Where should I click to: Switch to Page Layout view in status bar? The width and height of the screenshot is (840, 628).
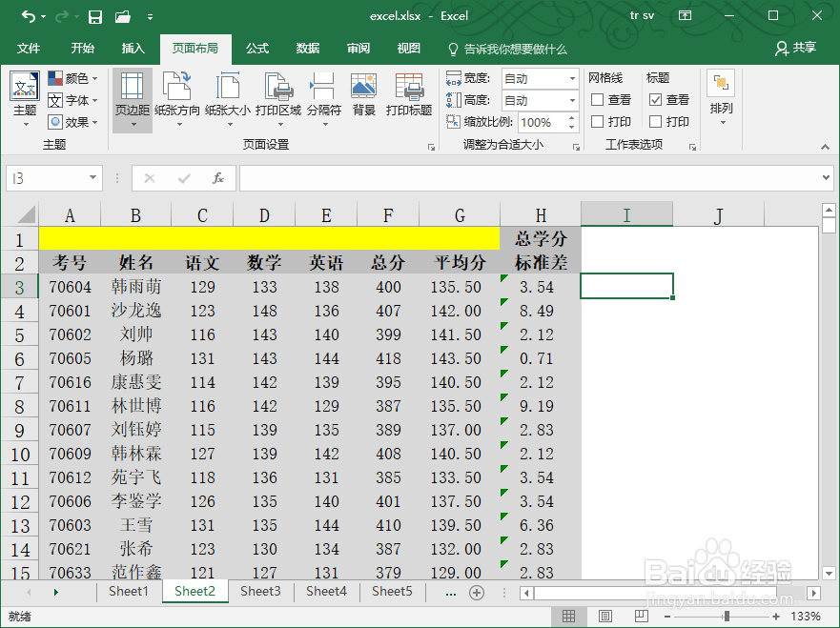click(605, 617)
